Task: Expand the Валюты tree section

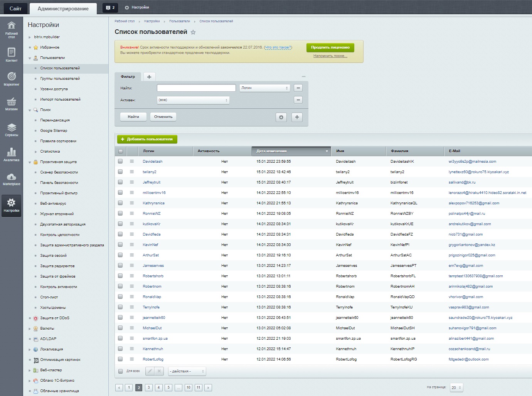Action: point(30,329)
